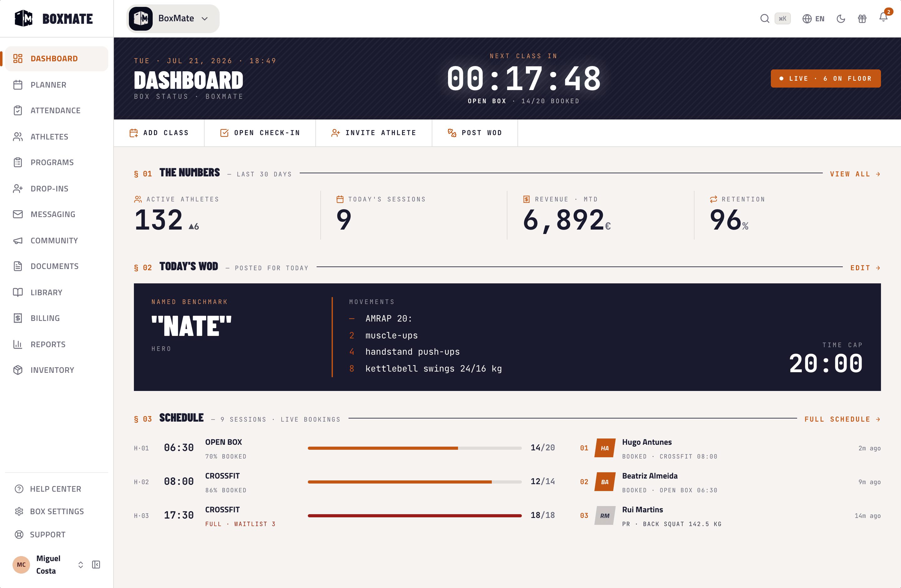Click the 17:30 CrossFit full booking bar
The height and width of the screenshot is (588, 901).
click(x=415, y=516)
